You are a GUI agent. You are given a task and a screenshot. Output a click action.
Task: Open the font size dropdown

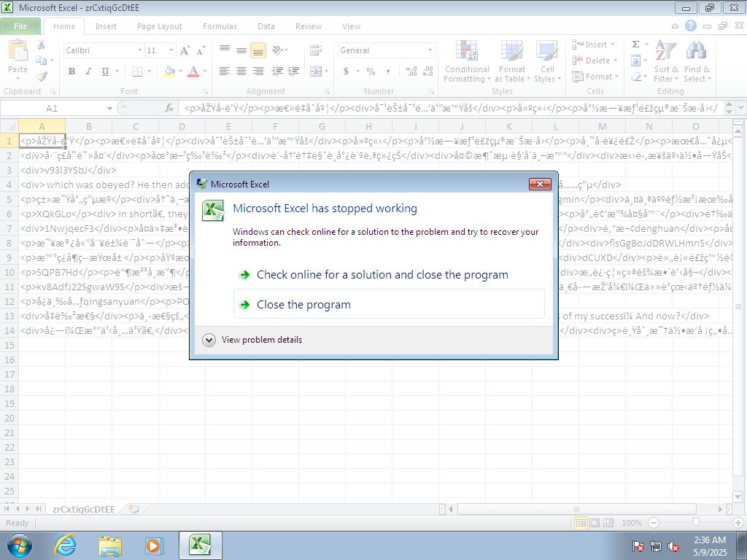171,50
